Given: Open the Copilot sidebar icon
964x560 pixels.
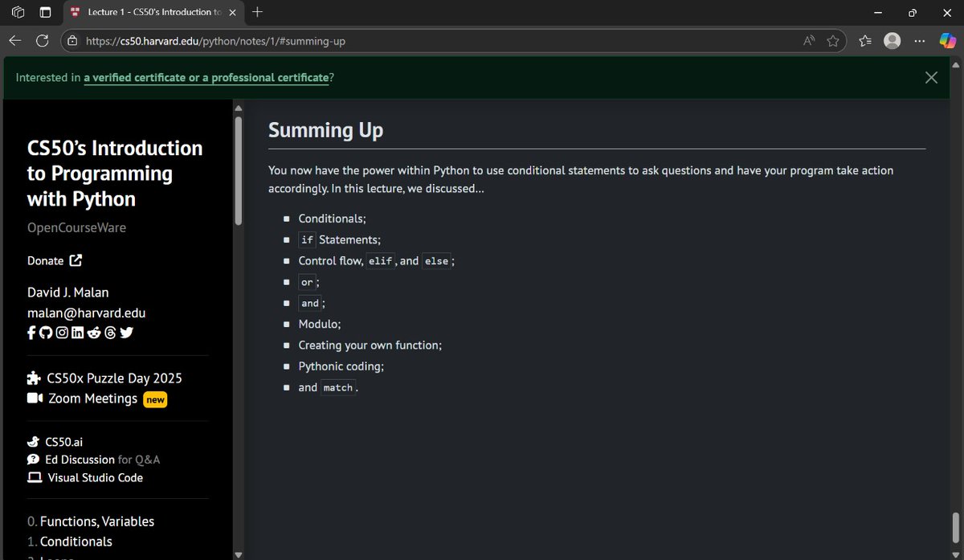Looking at the screenshot, I should (948, 40).
